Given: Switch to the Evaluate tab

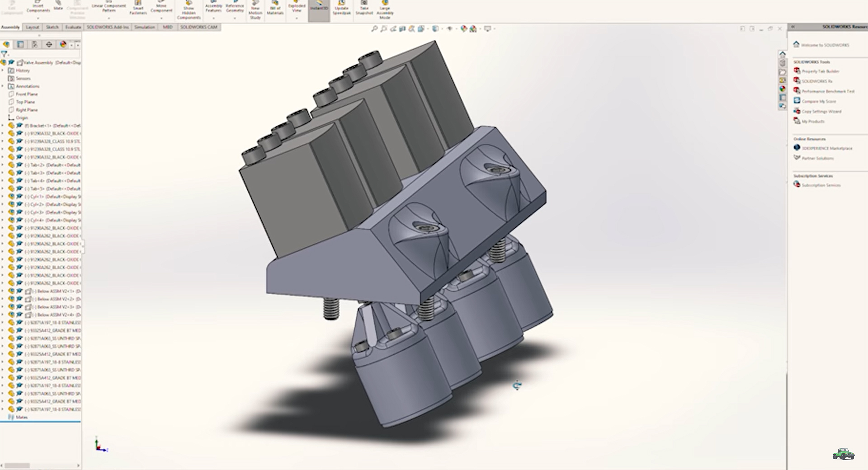Looking at the screenshot, I should pyautogui.click(x=73, y=27).
